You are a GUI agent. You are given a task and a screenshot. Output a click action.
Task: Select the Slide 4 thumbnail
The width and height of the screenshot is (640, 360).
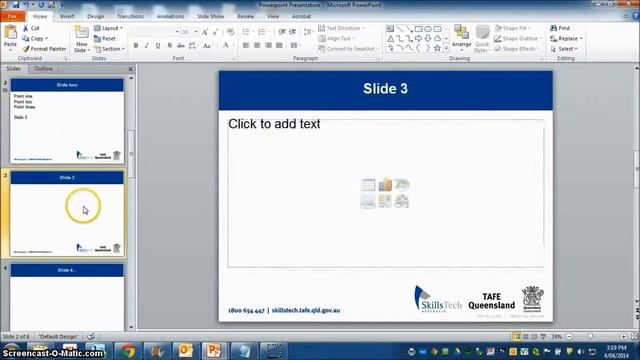click(x=67, y=297)
